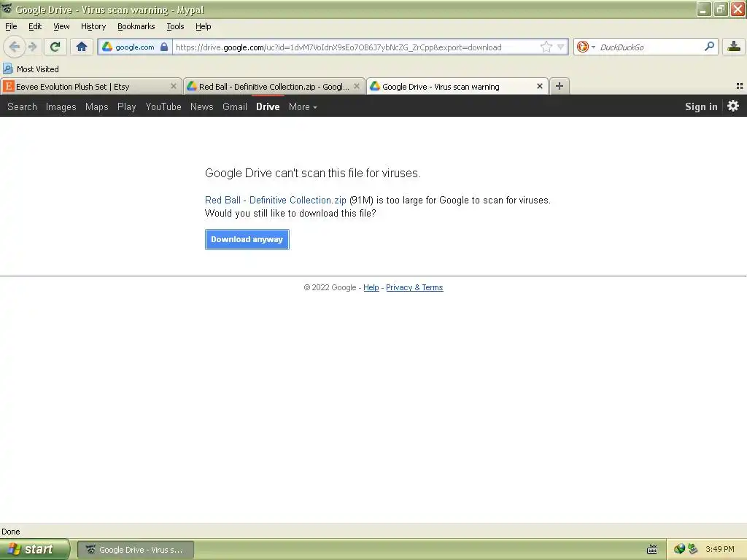Open the downloads toolbar button

click(734, 47)
